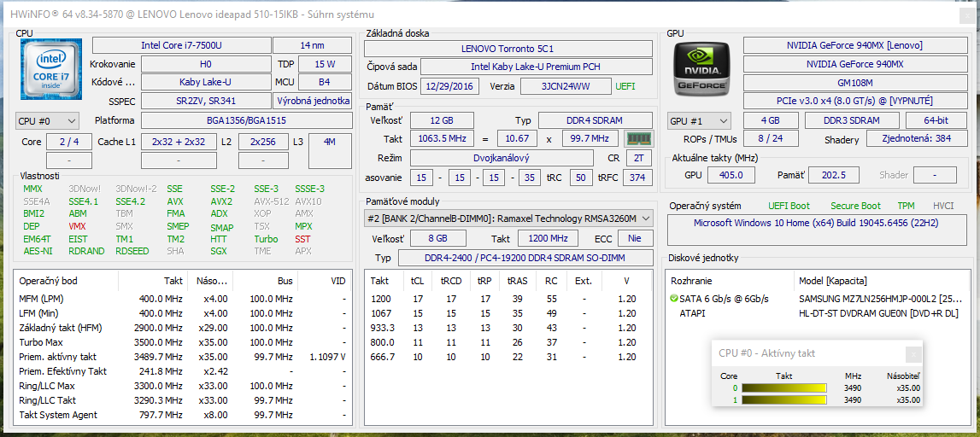980x437 pixels.
Task: Click the SGX feature flag
Action: coord(218,251)
